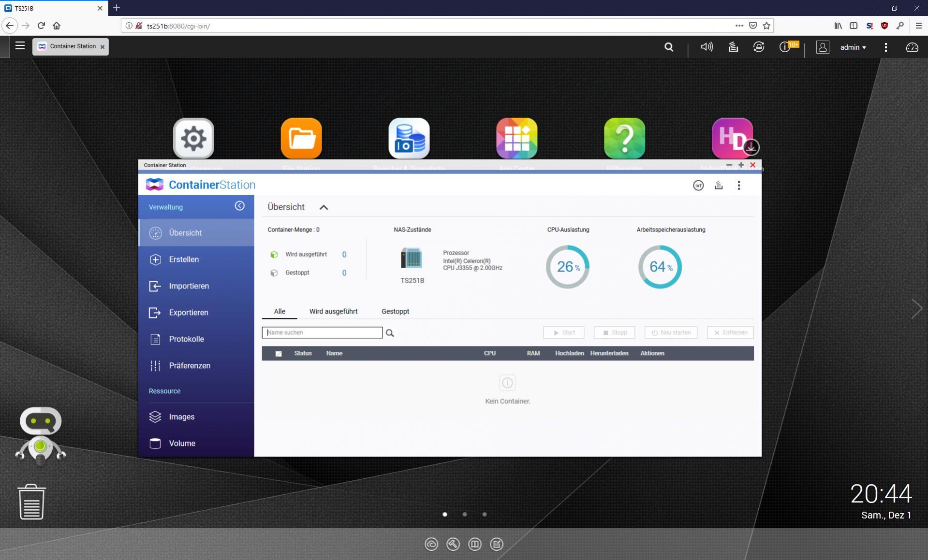Sort containers by the CPU column header
Screen dimensions: 928x560
(x=490, y=354)
